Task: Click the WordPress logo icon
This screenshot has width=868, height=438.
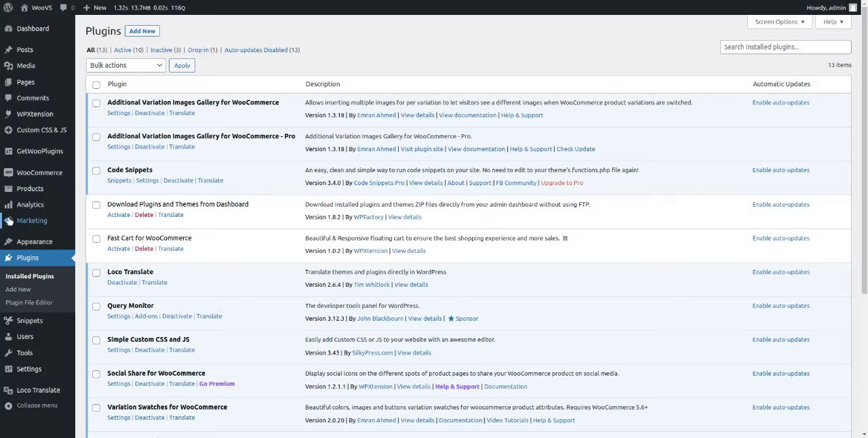Action: (8, 7)
